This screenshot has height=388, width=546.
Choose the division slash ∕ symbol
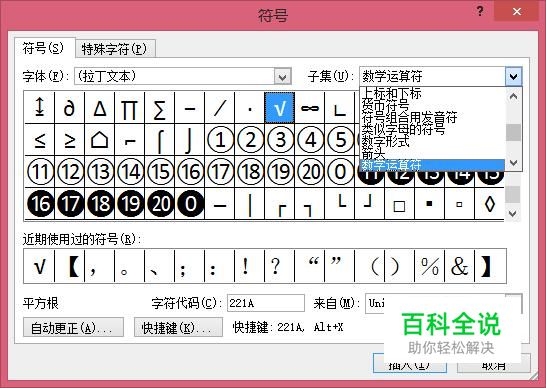point(220,108)
